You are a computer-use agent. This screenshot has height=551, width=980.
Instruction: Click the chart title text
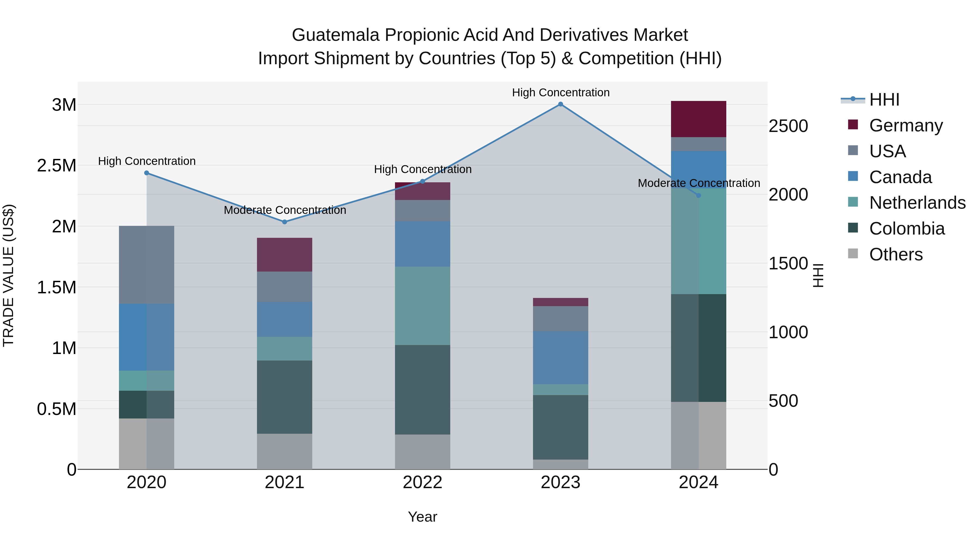(490, 47)
